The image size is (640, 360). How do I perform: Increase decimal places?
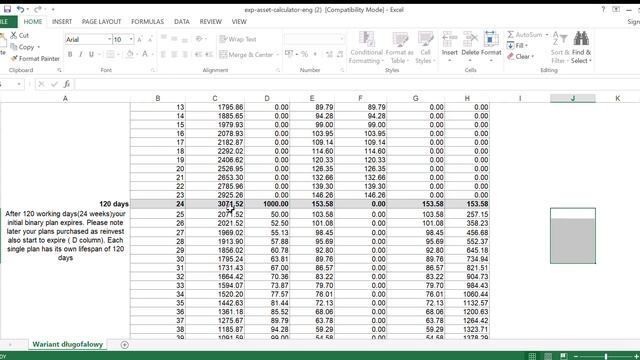(329, 54)
